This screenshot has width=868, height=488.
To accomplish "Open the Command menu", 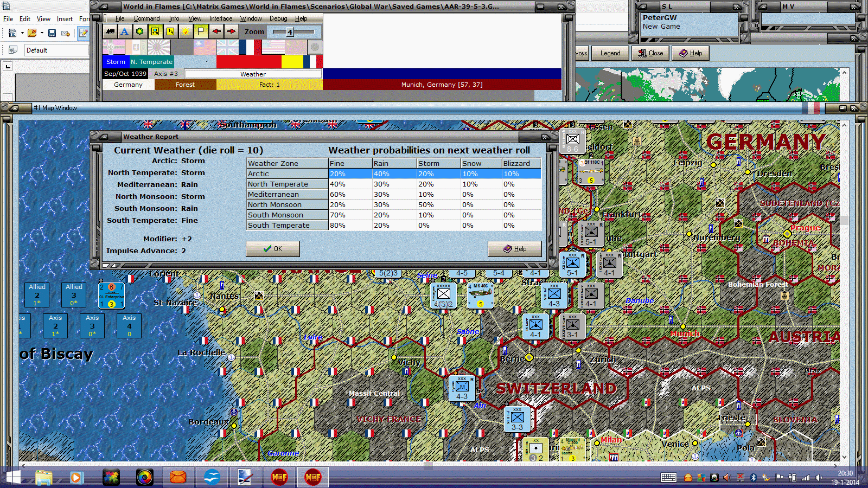I will 146,18.
